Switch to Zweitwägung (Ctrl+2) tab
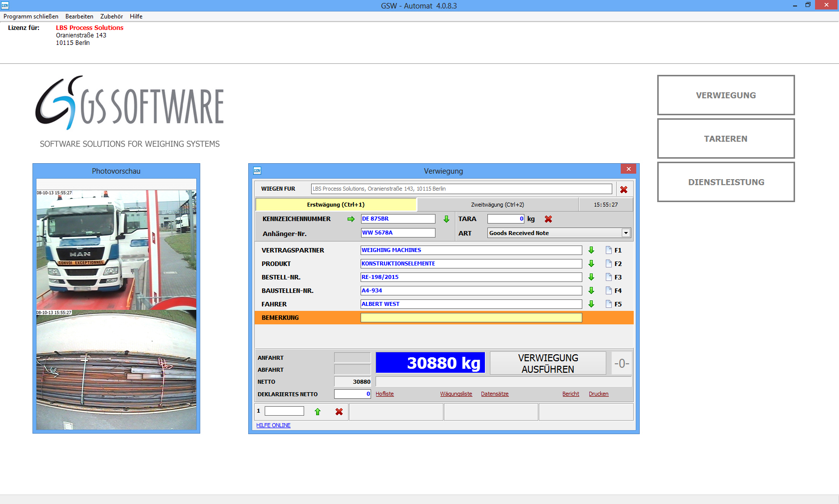 pyautogui.click(x=497, y=205)
